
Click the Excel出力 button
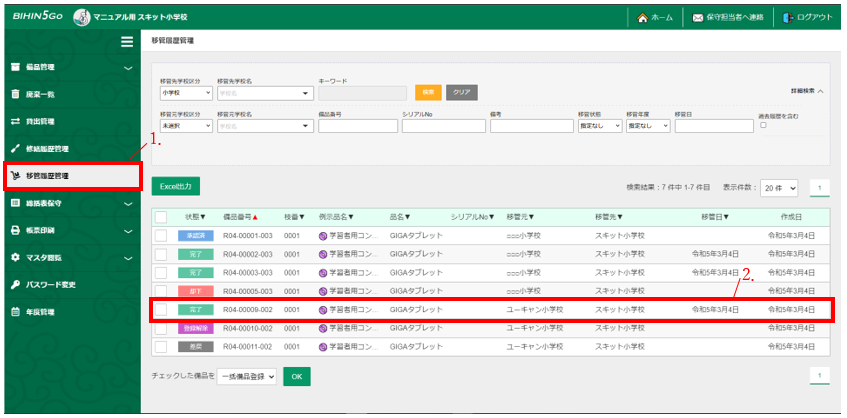pos(176,186)
